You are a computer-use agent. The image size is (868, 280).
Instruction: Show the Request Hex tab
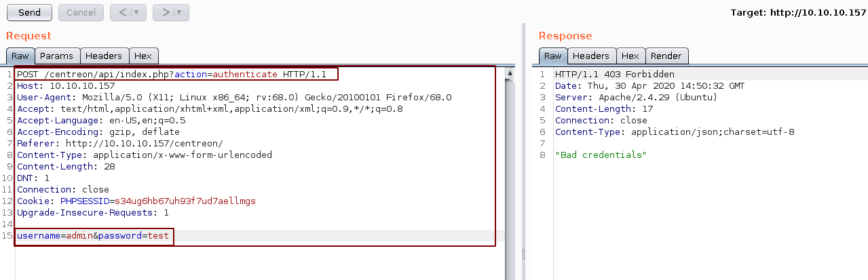tap(143, 56)
